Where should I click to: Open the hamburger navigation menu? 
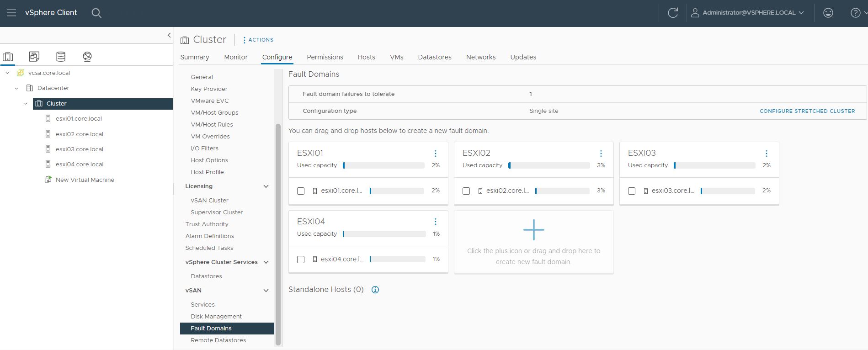(11, 13)
